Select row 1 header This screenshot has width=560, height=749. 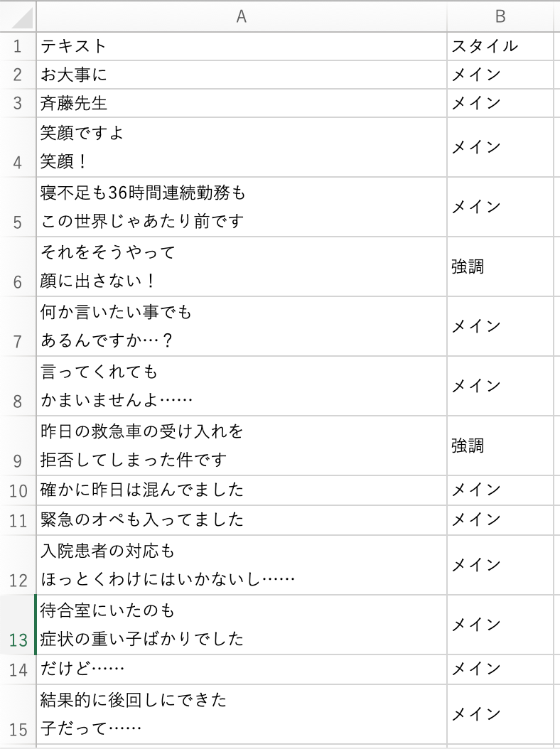[x=18, y=46]
